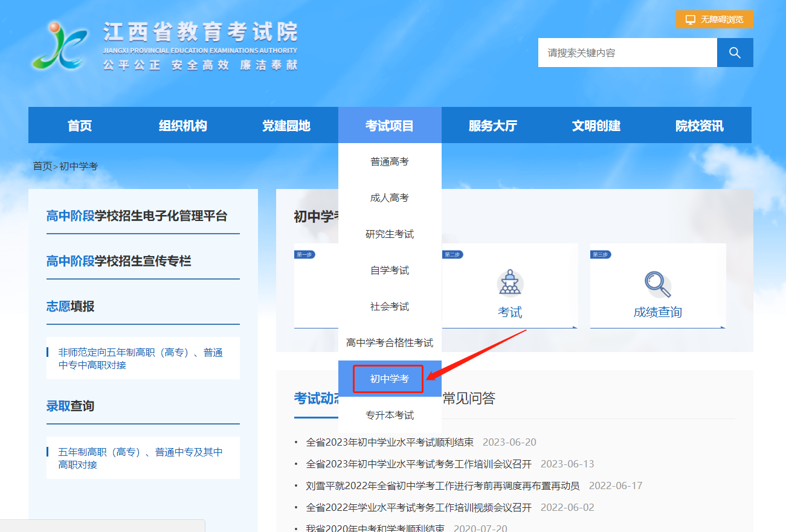
Task: Click the 第二步 step badge
Action: (x=452, y=254)
